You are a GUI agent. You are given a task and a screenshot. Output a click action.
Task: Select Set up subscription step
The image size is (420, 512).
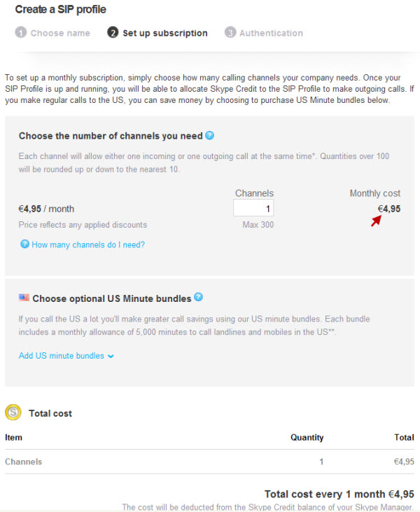pyautogui.click(x=165, y=33)
